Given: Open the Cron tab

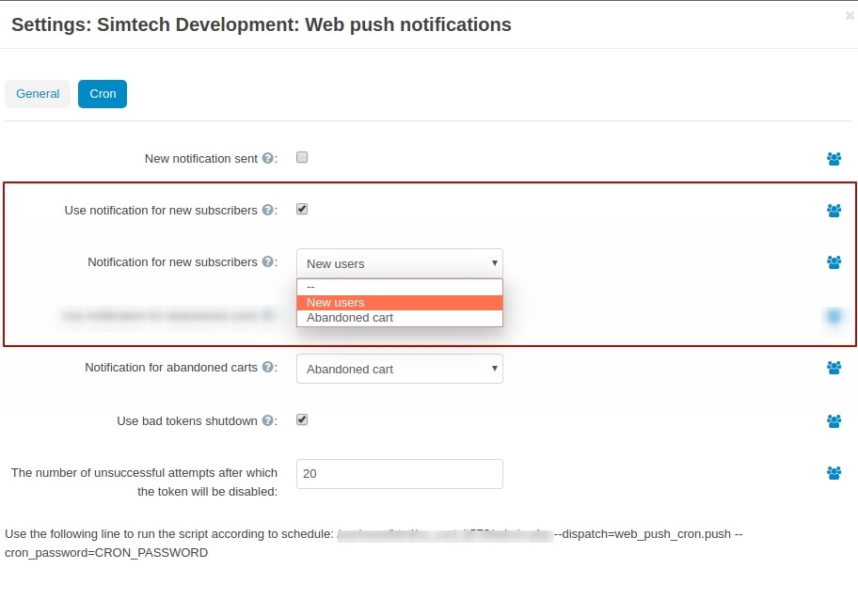Looking at the screenshot, I should 103,93.
